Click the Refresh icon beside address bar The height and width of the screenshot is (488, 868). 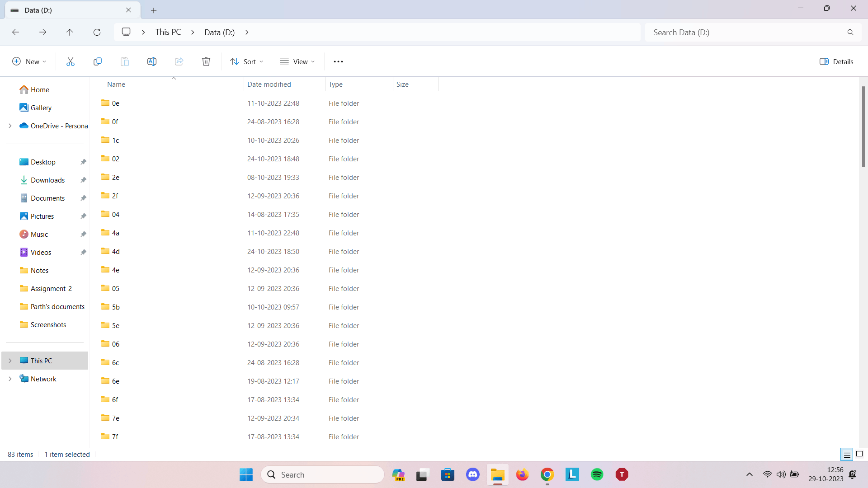coord(97,32)
